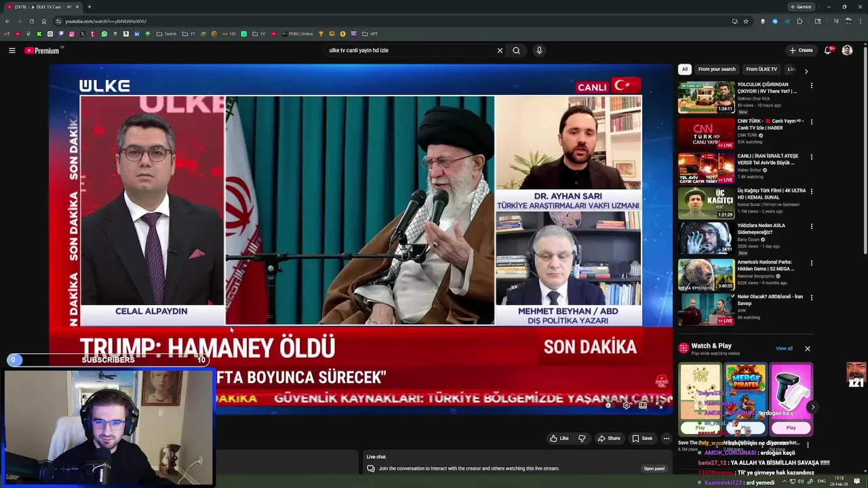Enter full screen video mode
The height and width of the screenshot is (488, 868).
[659, 405]
